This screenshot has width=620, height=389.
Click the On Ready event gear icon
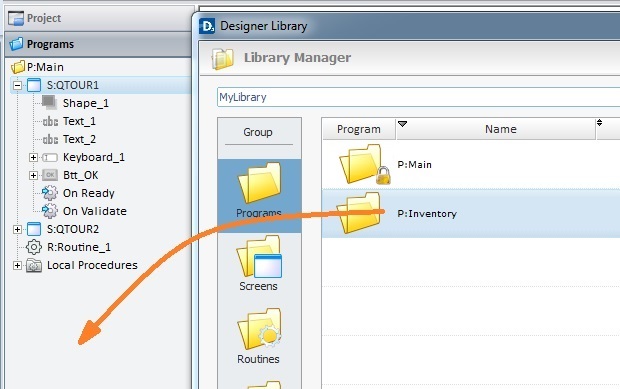(50, 193)
